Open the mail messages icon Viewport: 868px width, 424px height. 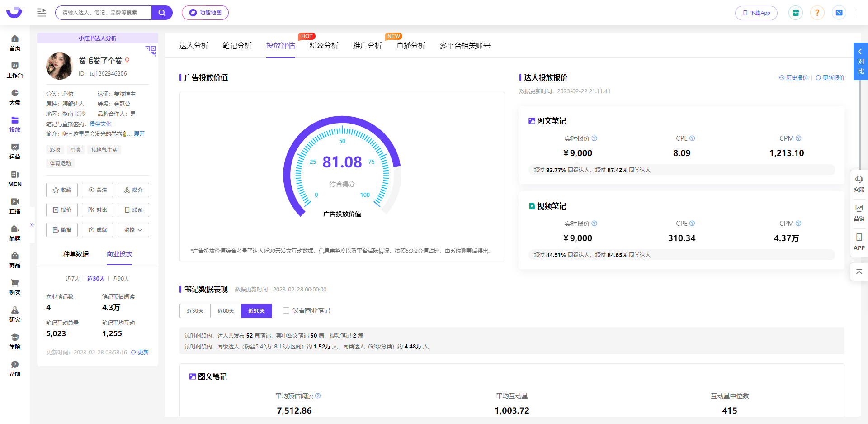pos(839,13)
